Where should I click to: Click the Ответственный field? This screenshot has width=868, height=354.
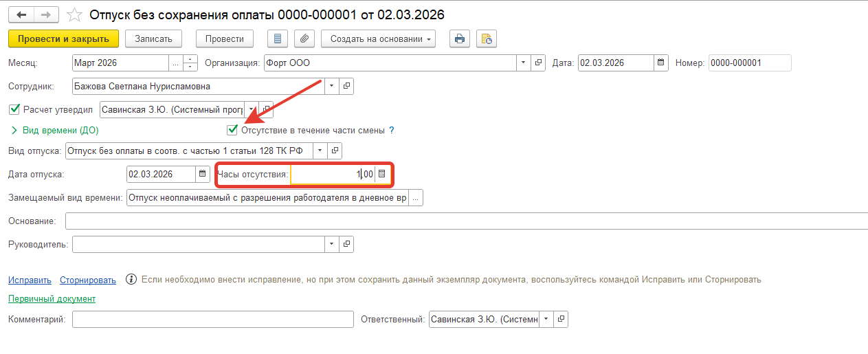tap(484, 319)
